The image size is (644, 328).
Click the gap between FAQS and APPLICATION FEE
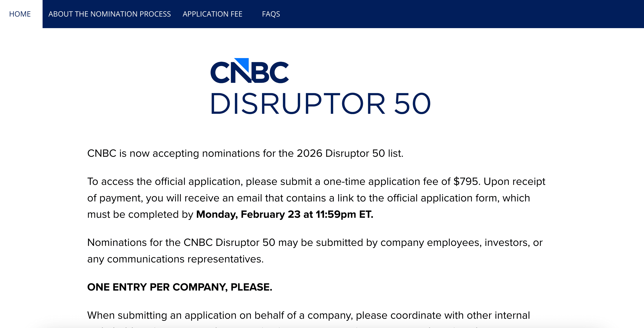[x=252, y=14]
